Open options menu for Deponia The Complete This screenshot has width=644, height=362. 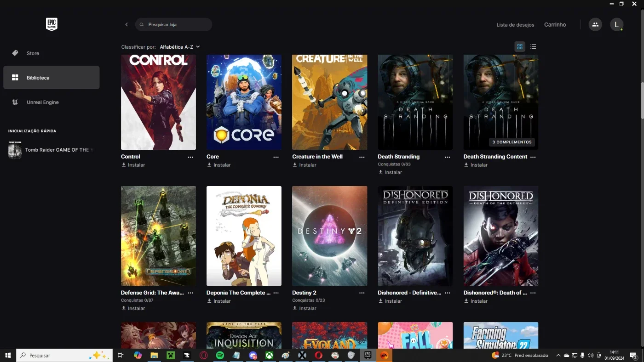pos(276,293)
